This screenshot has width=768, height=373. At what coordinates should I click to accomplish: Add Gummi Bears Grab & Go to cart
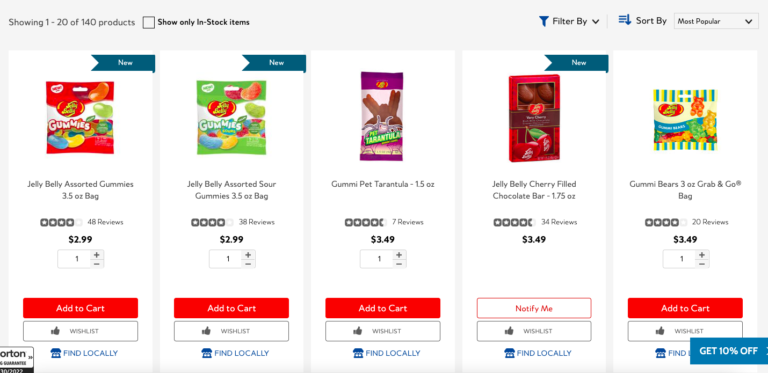(685, 308)
